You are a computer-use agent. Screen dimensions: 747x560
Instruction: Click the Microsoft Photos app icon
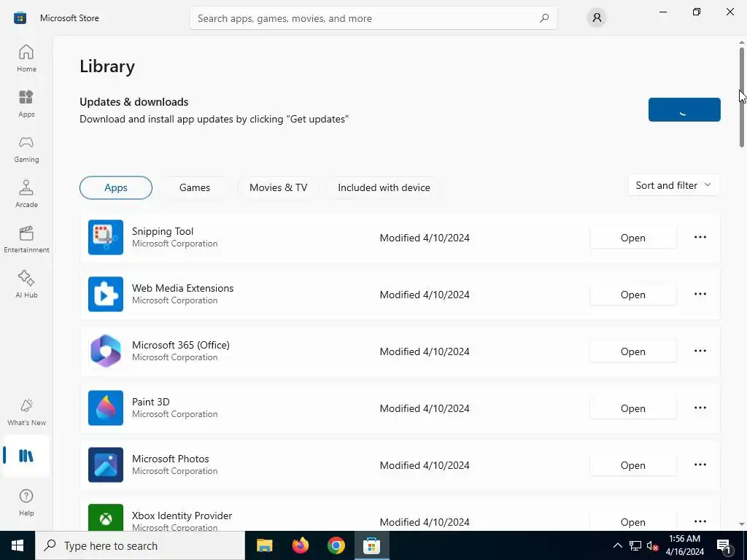point(106,464)
